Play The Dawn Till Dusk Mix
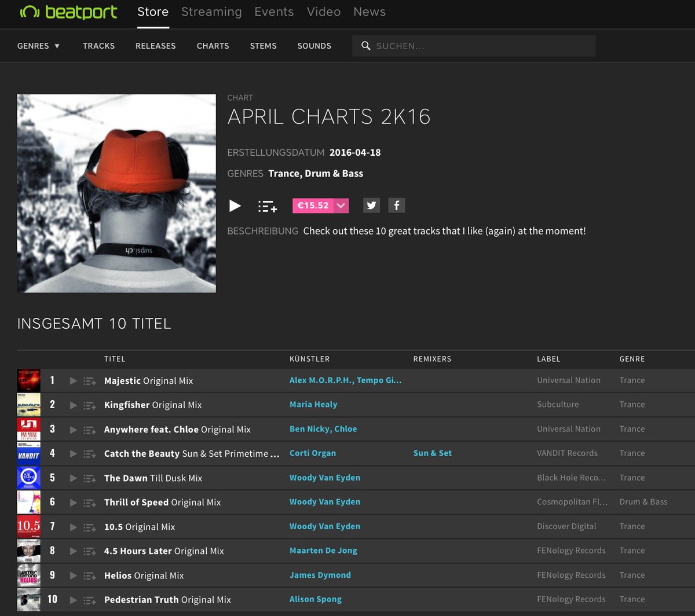Screen dimensions: 695x616 click(x=73, y=478)
